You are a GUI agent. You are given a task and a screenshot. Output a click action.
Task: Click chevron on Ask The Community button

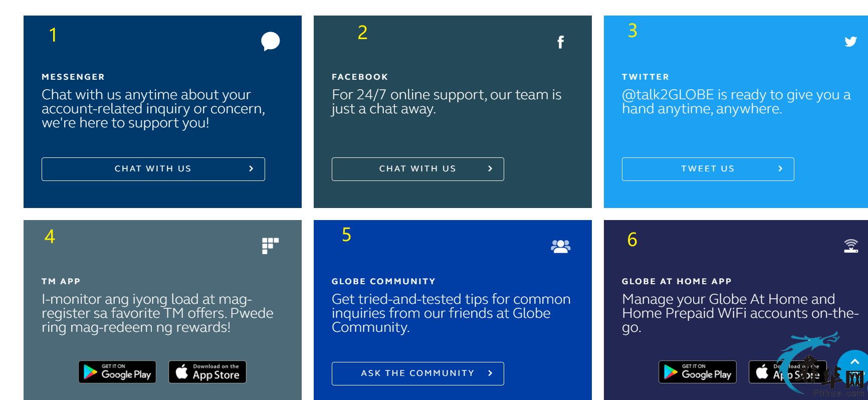point(490,373)
